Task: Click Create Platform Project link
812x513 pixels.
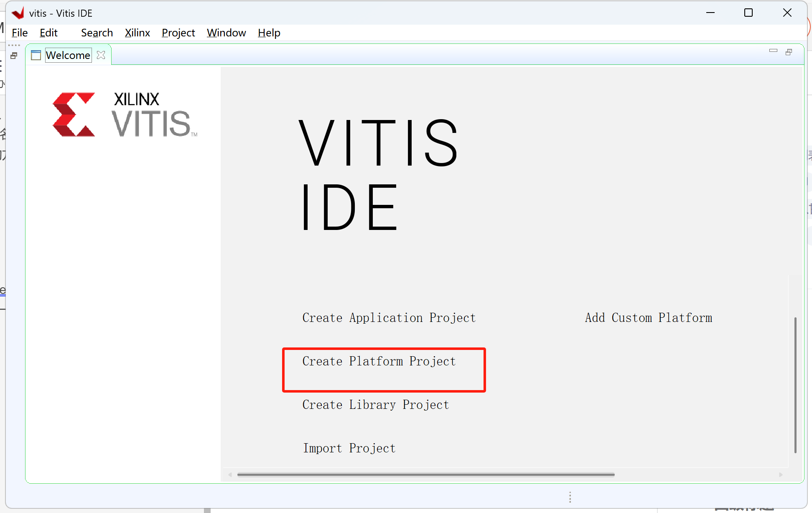Action: tap(379, 361)
